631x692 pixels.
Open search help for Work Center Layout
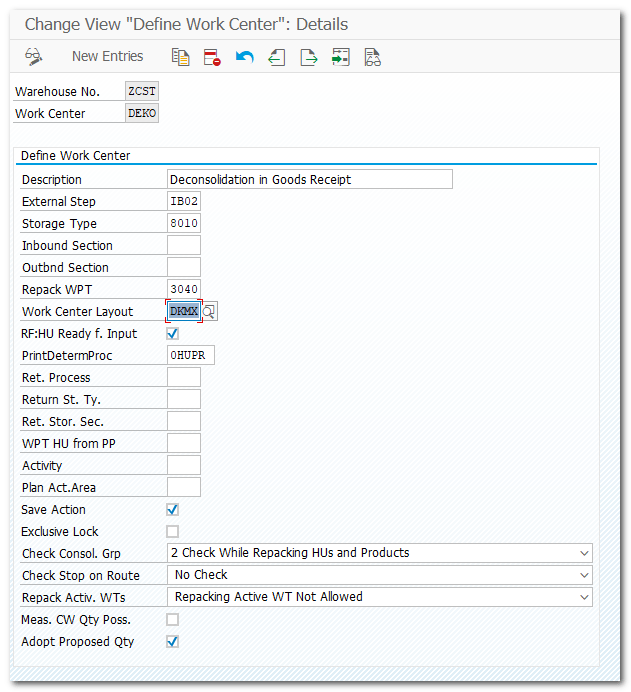coord(209,312)
